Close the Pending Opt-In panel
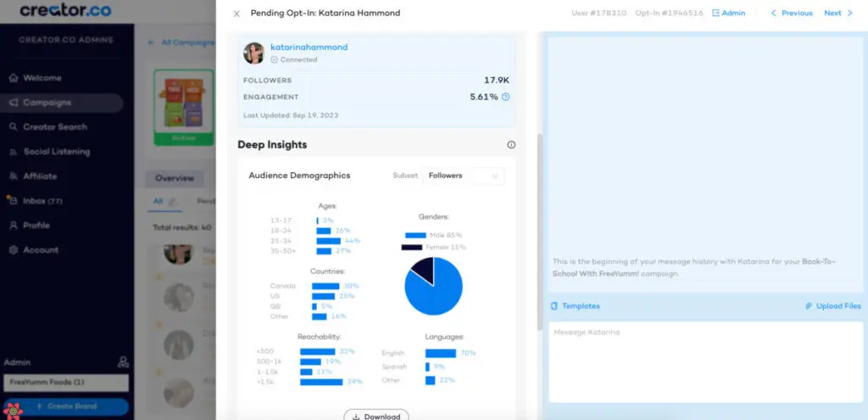Image resolution: width=868 pixels, height=420 pixels. 236,14
